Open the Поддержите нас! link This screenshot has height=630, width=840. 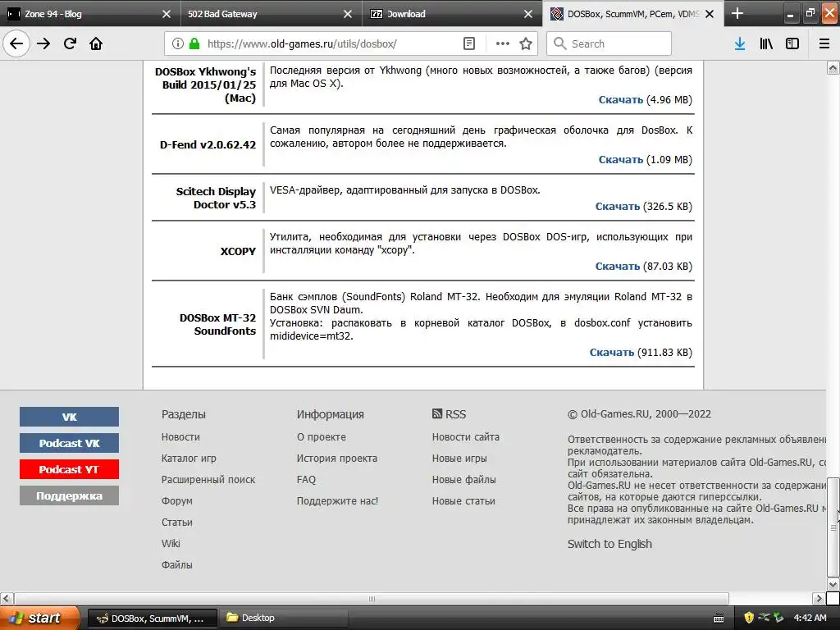tap(337, 501)
